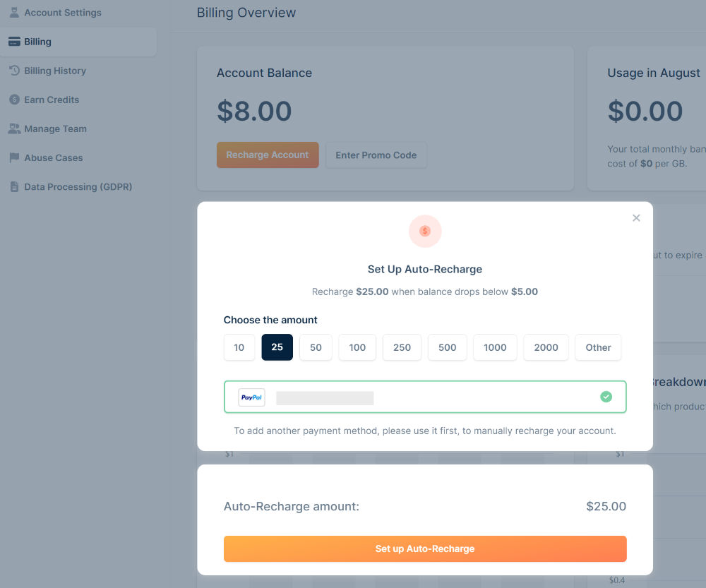Screen dimensions: 706x588
Task: Click the green payment selected checkmark
Action: click(606, 397)
